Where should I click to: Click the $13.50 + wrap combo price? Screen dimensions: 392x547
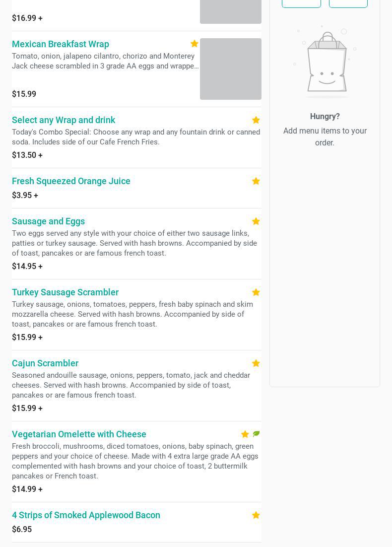pyautogui.click(x=27, y=155)
